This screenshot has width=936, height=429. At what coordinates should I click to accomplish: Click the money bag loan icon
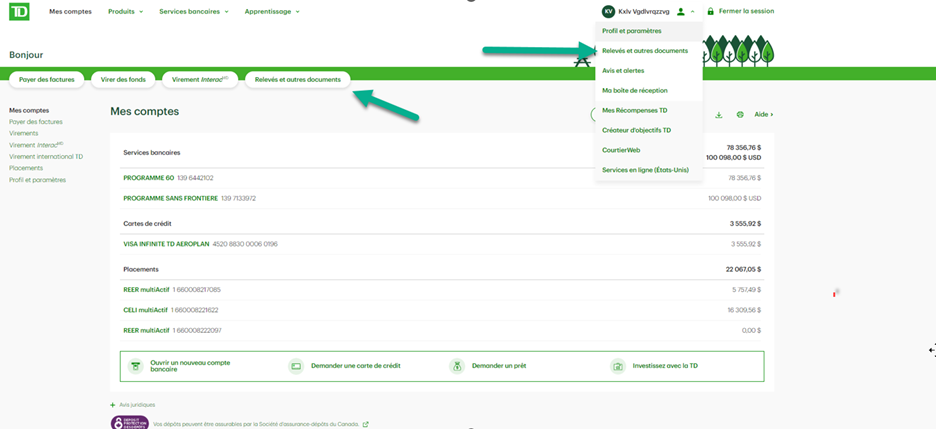[457, 366]
